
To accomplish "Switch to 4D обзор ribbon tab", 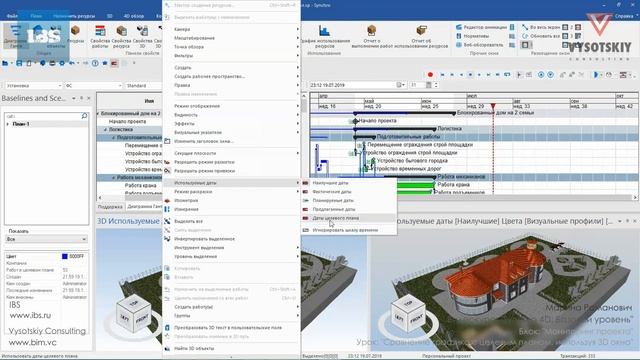I will pos(134,16).
